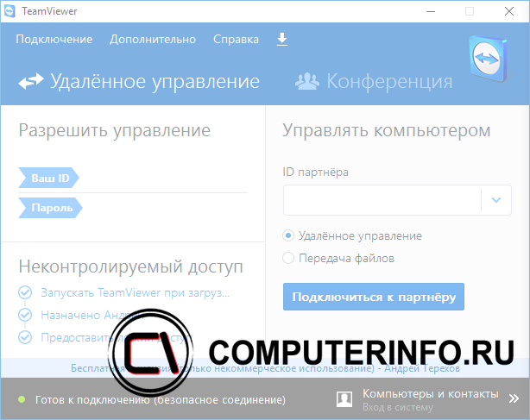Click the Пароль label

click(x=50, y=208)
